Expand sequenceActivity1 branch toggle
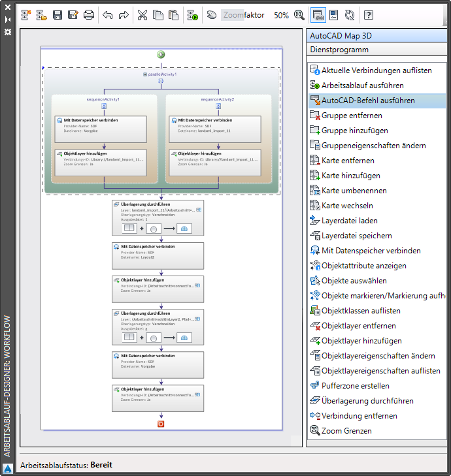Viewport: 451px width, 476px height. pyautogui.click(x=104, y=106)
